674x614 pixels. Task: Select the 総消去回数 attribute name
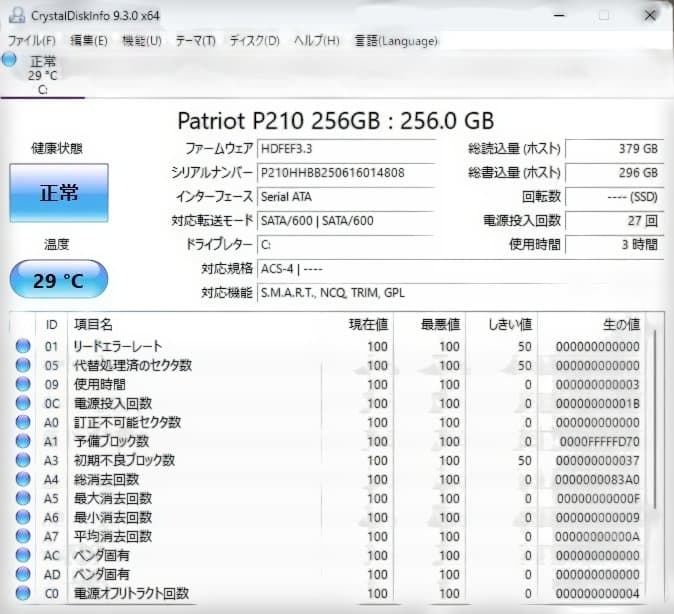[x=107, y=479]
